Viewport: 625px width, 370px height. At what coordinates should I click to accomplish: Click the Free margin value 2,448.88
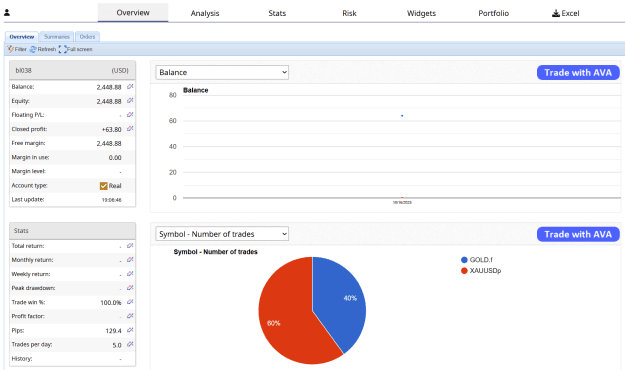109,144
